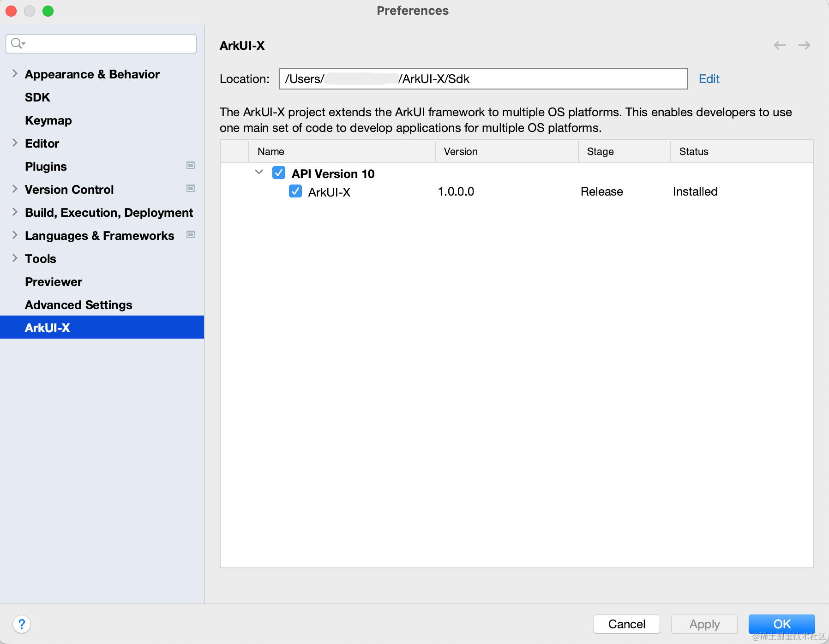The image size is (829, 644).
Task: Click the Name column header
Action: coord(342,151)
